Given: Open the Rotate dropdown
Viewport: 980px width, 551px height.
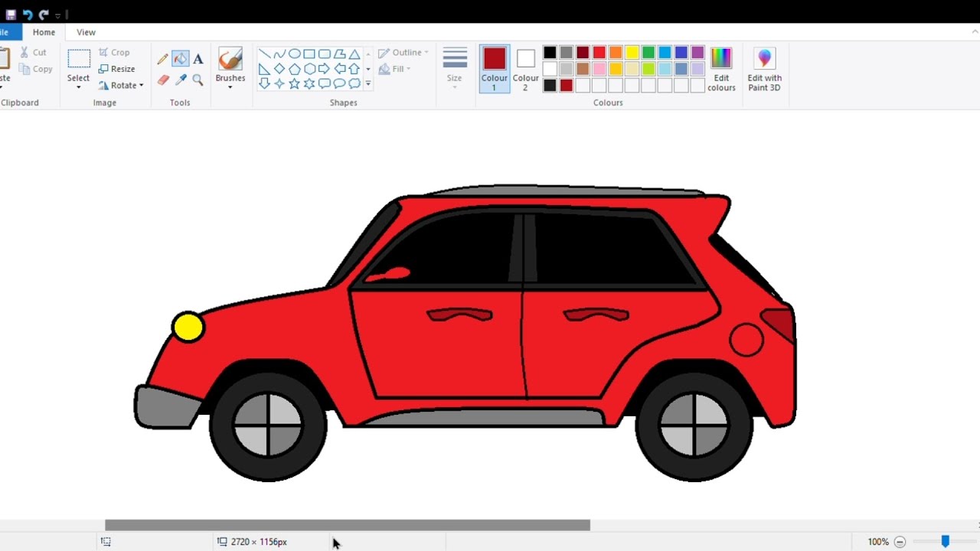Looking at the screenshot, I should 121,85.
